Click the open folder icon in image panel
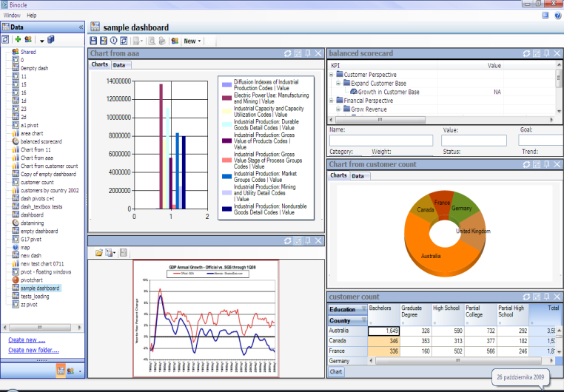Image resolution: width=564 pixels, height=392 pixels. (99, 253)
